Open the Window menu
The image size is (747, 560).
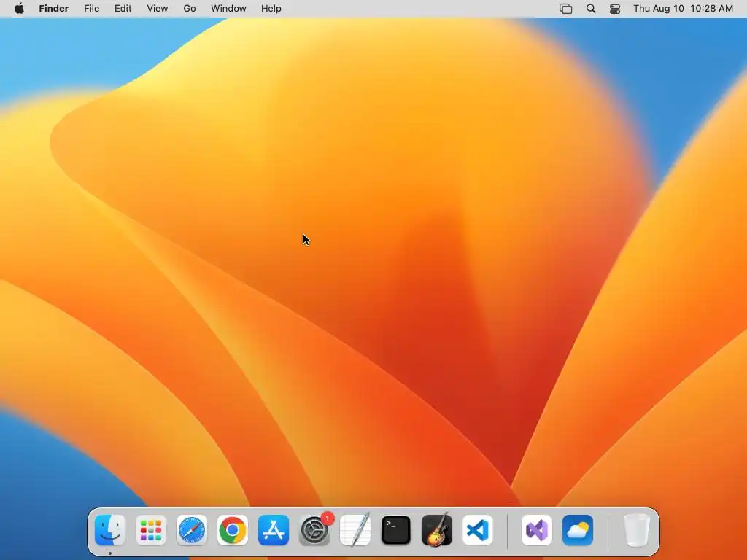[x=228, y=9]
